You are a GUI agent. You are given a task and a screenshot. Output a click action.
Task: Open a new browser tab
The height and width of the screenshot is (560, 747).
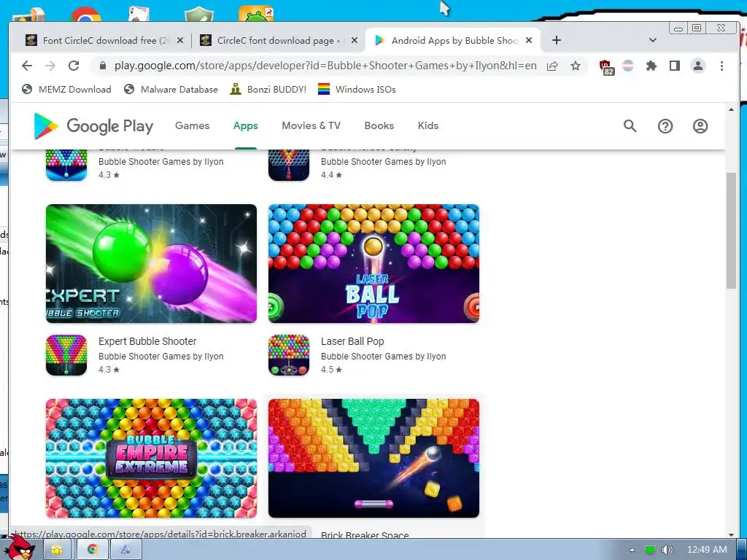pos(556,41)
